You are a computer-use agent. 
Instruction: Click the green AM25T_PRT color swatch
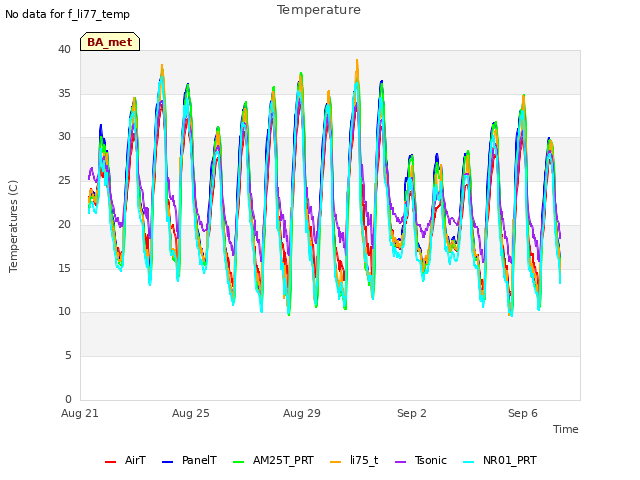click(238, 462)
